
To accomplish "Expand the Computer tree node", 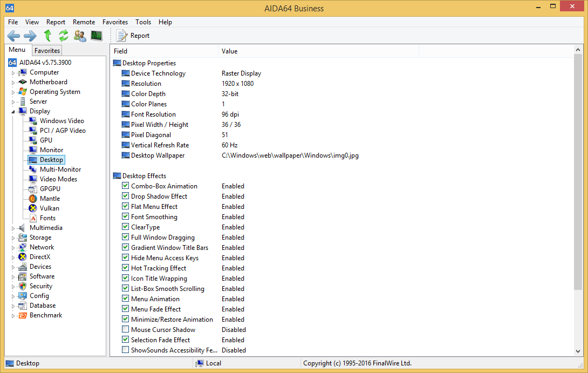I will click(13, 73).
